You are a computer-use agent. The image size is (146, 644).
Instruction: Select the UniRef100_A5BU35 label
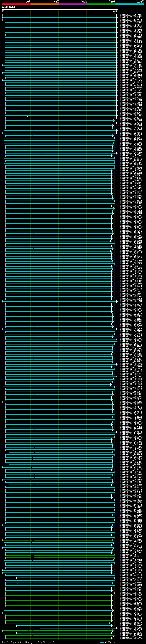click(131, 27)
